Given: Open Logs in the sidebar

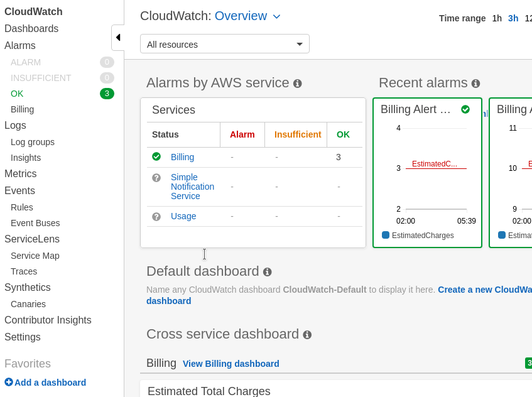Looking at the screenshot, I should (x=15, y=125).
